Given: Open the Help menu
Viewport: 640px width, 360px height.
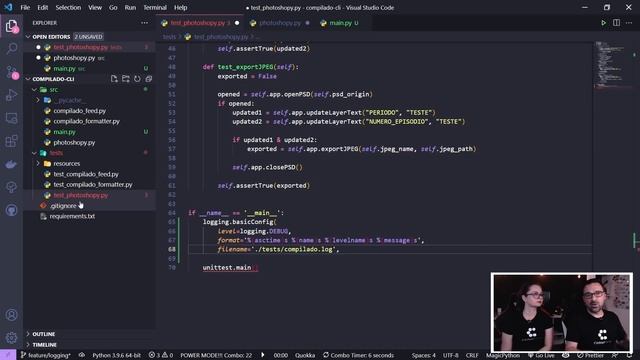Looking at the screenshot, I should coord(180,7).
